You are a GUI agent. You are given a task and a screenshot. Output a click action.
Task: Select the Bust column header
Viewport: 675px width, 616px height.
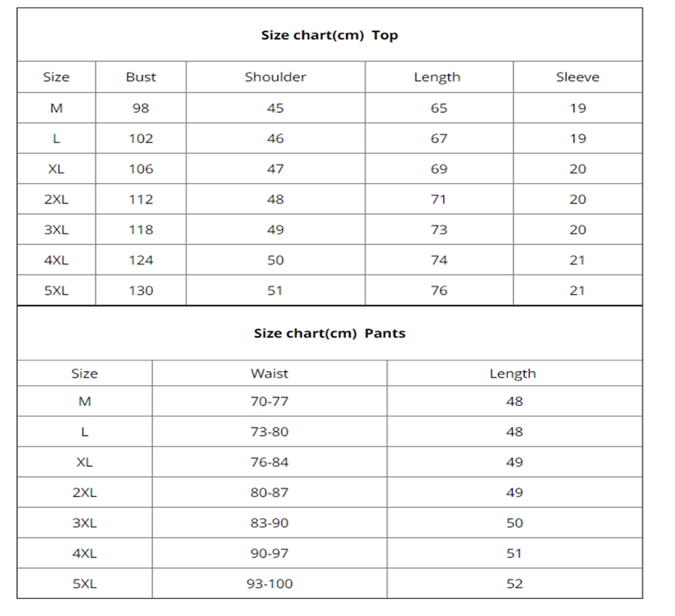tap(141, 77)
